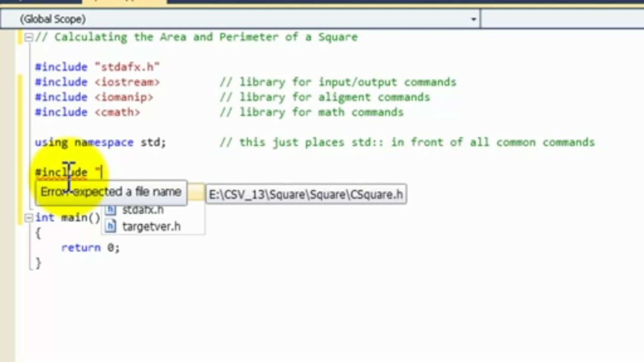Screen dimensions: 644x362
Task: Open the members dropdown beside Global Scope
Action: (562, 19)
